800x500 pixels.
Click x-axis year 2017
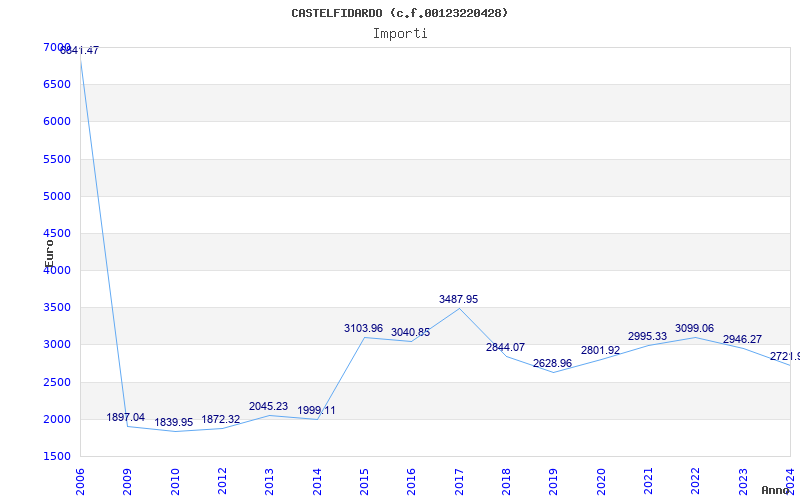[459, 482]
